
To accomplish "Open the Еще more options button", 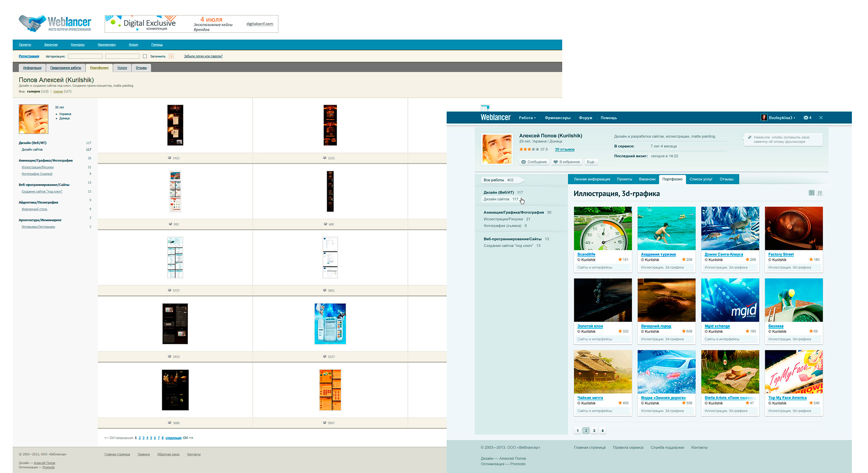I will pos(591,162).
